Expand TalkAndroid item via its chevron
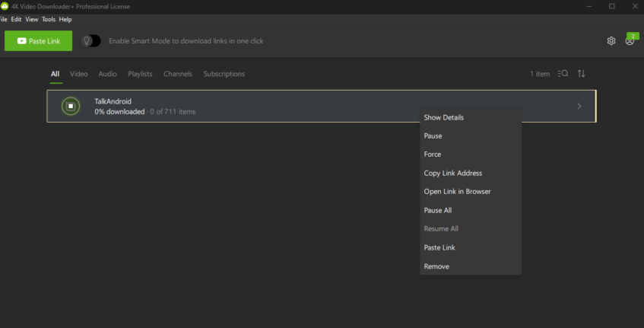The height and width of the screenshot is (328, 644). [x=579, y=106]
